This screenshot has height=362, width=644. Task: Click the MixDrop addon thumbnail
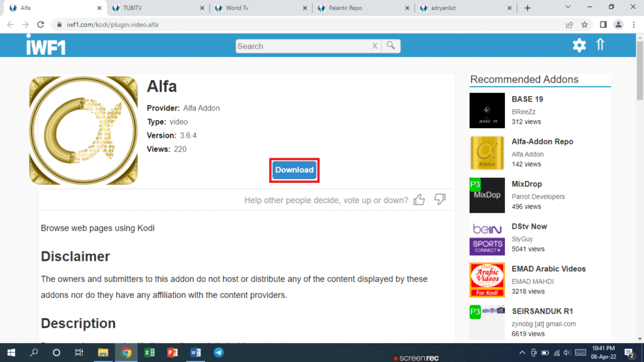tap(487, 195)
